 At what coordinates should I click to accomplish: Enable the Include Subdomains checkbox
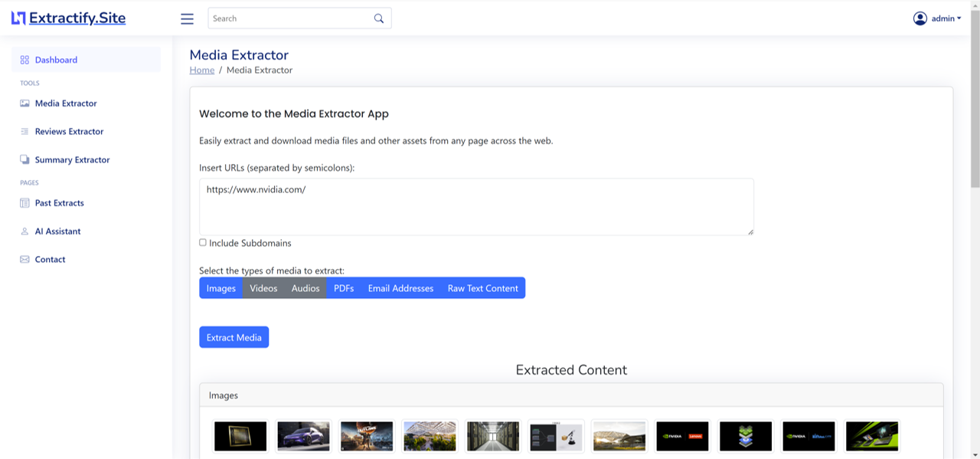tap(203, 242)
